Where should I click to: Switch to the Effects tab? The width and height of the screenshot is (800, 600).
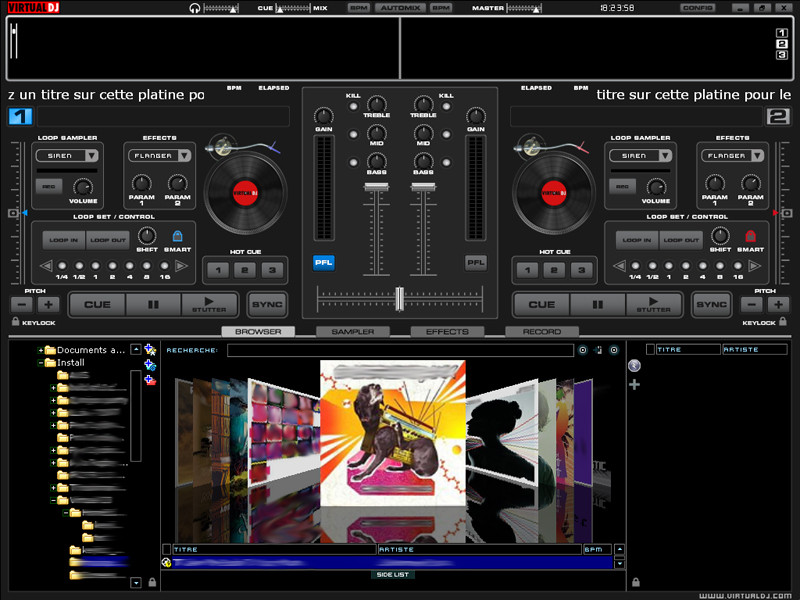tap(447, 332)
